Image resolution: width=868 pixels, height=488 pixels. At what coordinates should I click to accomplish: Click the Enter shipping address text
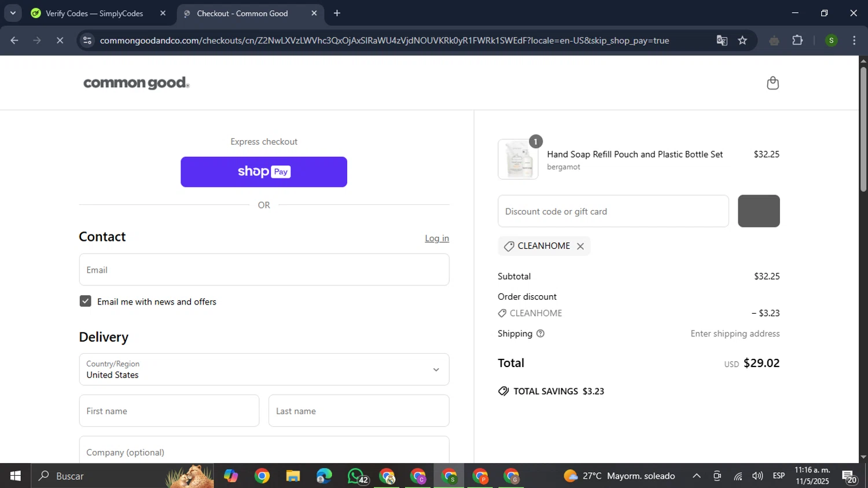point(735,333)
